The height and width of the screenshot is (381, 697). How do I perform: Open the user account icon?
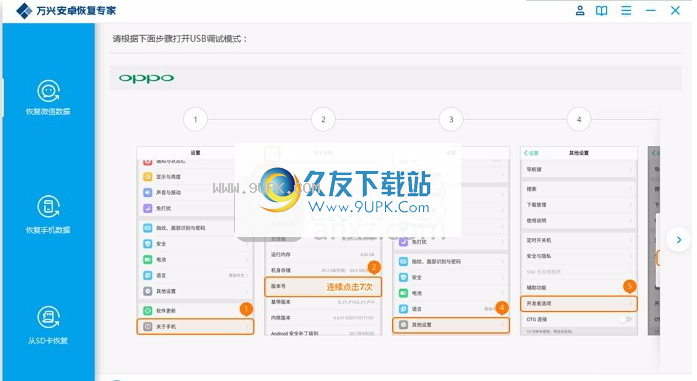point(580,10)
